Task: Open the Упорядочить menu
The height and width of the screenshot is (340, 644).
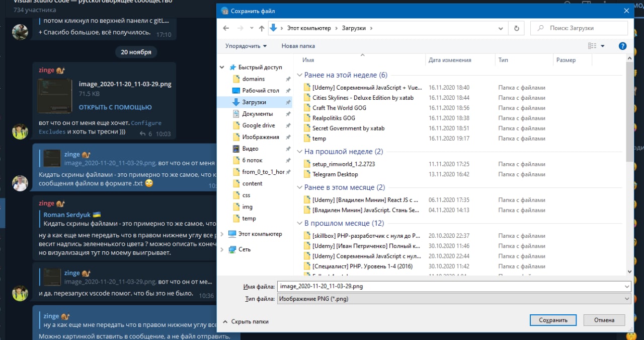Action: pos(246,46)
